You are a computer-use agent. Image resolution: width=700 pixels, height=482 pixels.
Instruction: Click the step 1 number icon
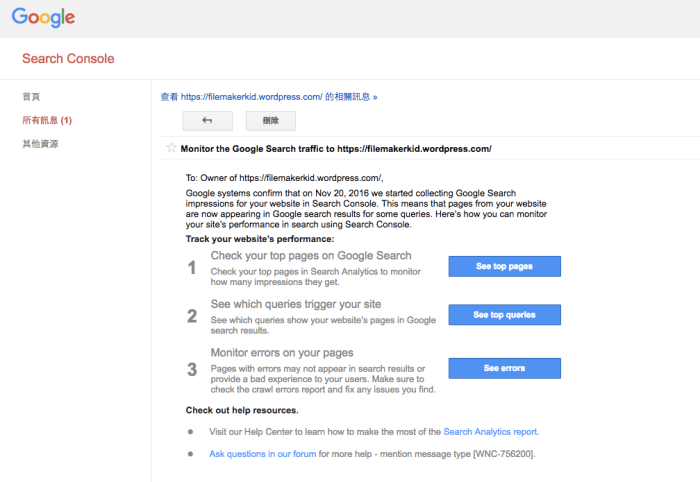click(192, 267)
